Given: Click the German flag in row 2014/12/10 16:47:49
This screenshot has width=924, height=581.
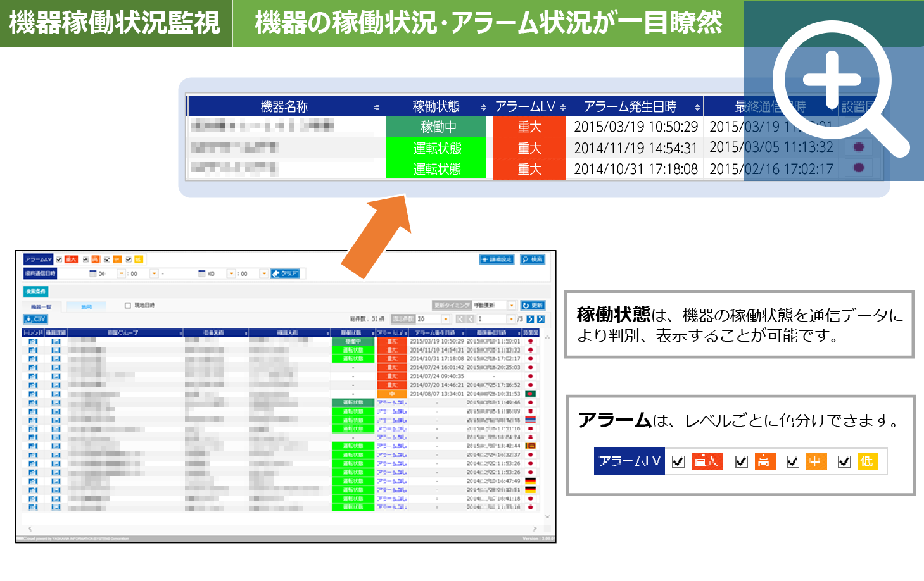Looking at the screenshot, I should [531, 481].
